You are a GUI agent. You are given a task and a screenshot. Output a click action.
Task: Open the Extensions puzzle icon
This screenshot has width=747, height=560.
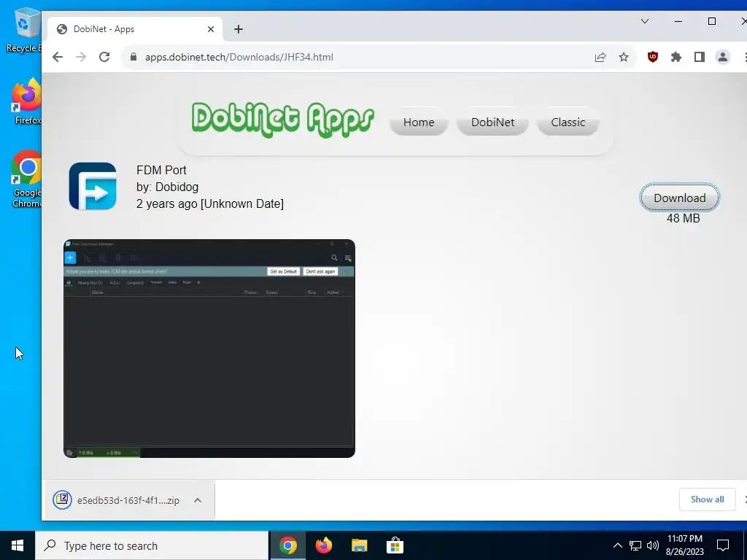point(676,57)
